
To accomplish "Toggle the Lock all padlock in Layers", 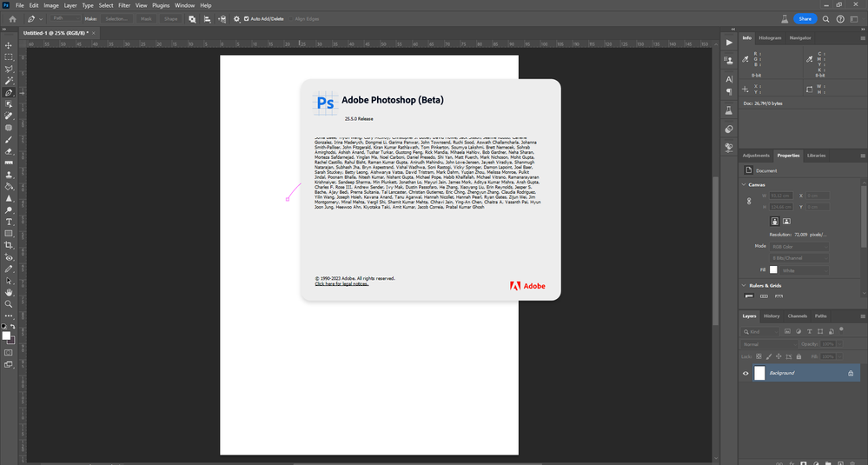I will click(798, 356).
